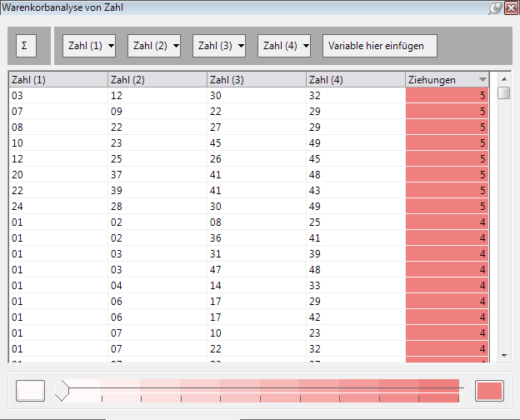Select row 01 07 22 32

pos(248,349)
